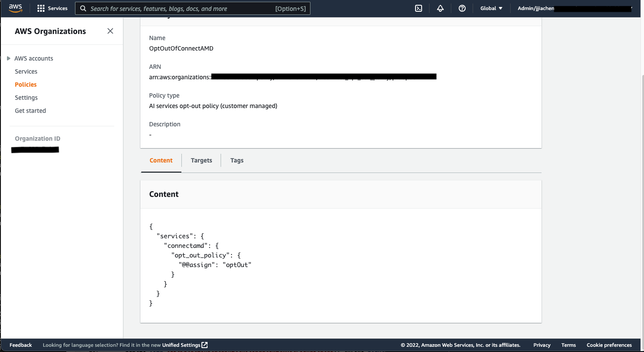The height and width of the screenshot is (352, 644).
Task: Click the Description label
Action: pyautogui.click(x=165, y=124)
